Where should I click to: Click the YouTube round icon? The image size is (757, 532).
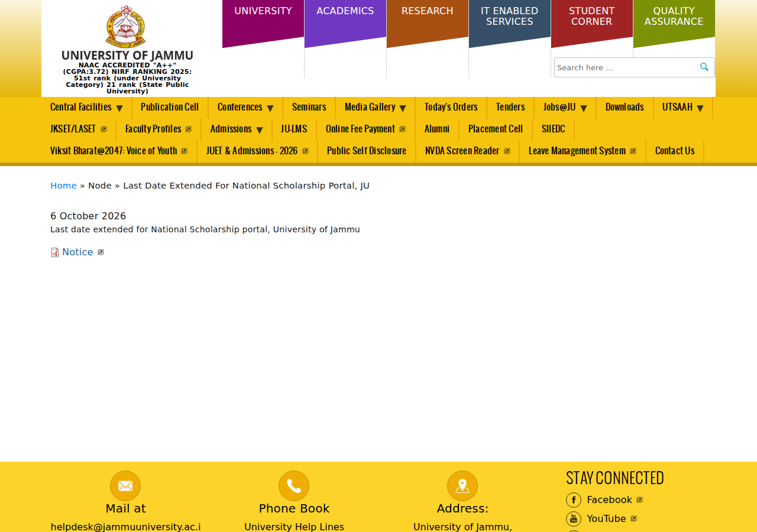click(574, 519)
